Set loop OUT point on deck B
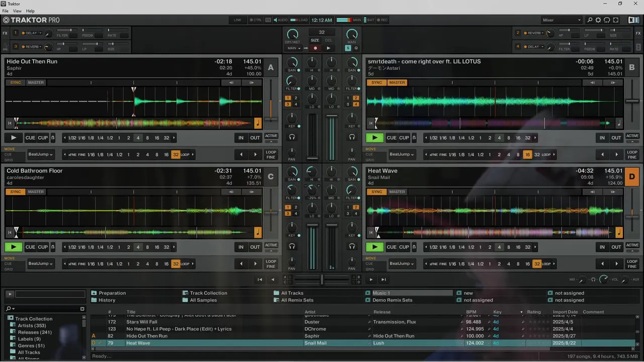The width and height of the screenshot is (644, 362). pos(616,138)
